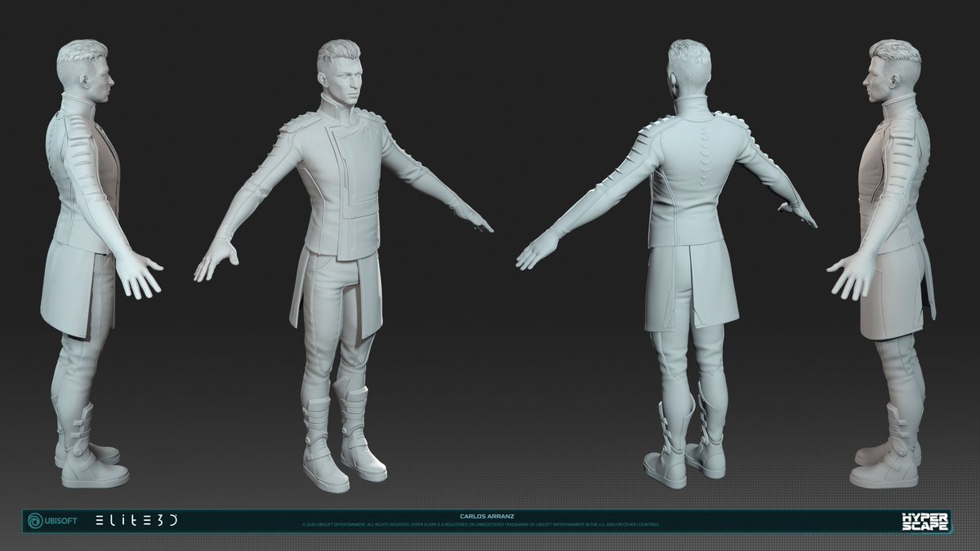Select the back-view character render
The image size is (980, 551).
pos(666,264)
